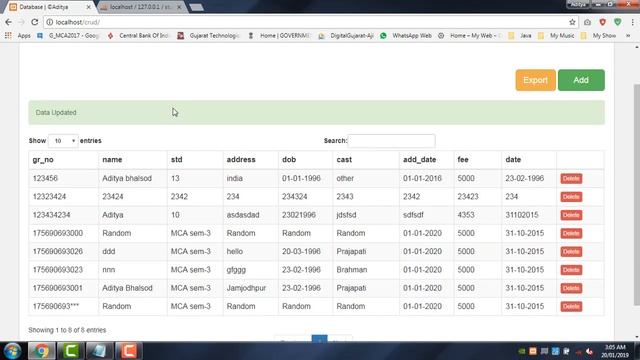Click the taskbar clock 3:05 AM

[x=615, y=351]
